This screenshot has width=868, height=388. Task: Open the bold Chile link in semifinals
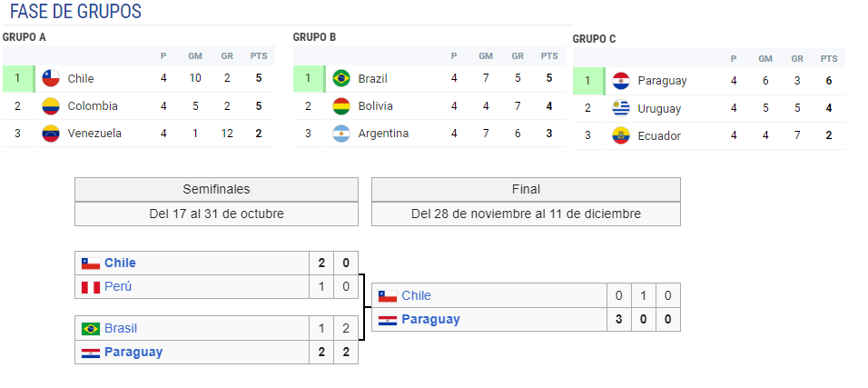120,263
